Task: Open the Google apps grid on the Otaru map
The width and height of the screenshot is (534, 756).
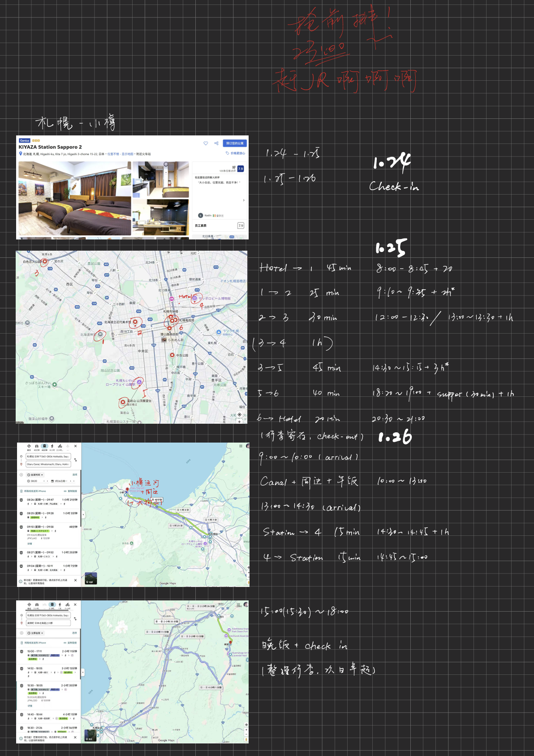Action: point(241,446)
